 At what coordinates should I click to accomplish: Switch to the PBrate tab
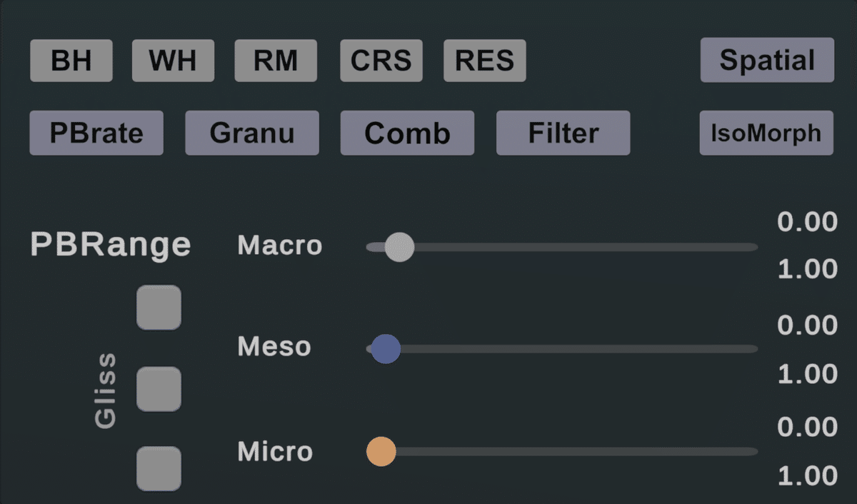(96, 133)
